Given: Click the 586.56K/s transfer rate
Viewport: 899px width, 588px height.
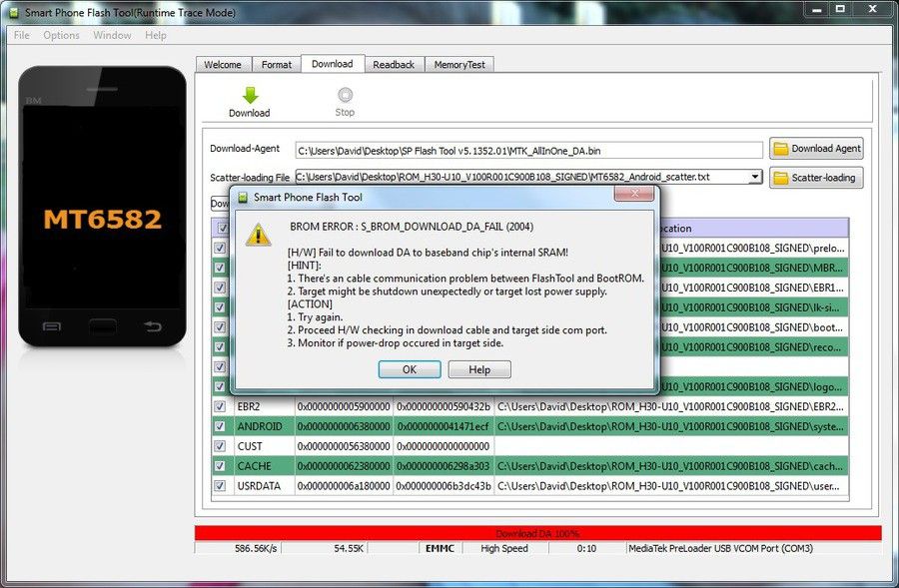Looking at the screenshot, I should (x=256, y=548).
